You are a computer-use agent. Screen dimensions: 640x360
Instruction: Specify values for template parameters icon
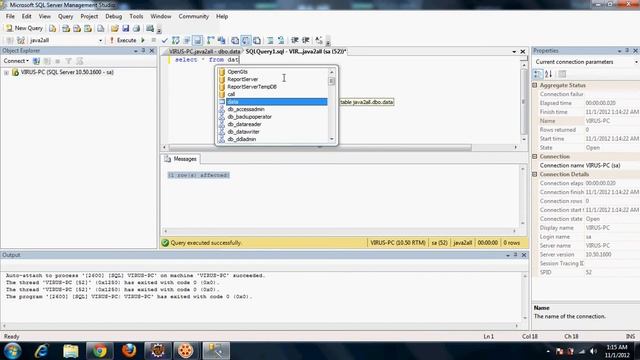(319, 40)
